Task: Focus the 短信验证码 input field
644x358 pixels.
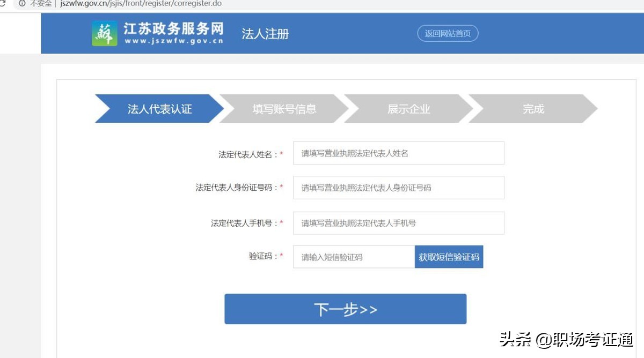Action: (354, 257)
